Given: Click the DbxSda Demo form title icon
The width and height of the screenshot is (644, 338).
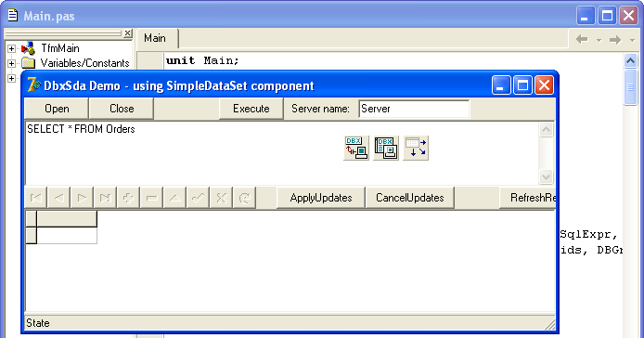Looking at the screenshot, I should [x=33, y=85].
